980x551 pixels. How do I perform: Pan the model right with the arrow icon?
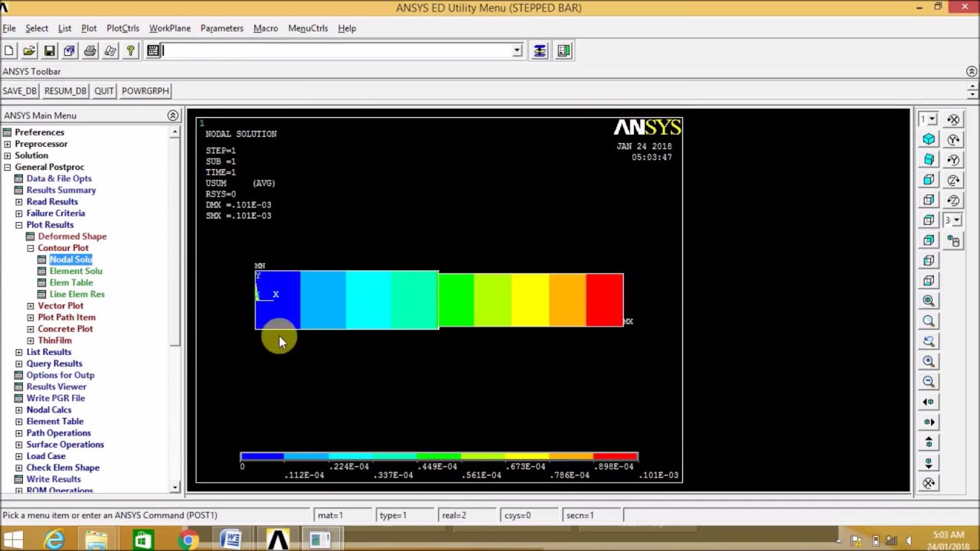pyautogui.click(x=929, y=422)
